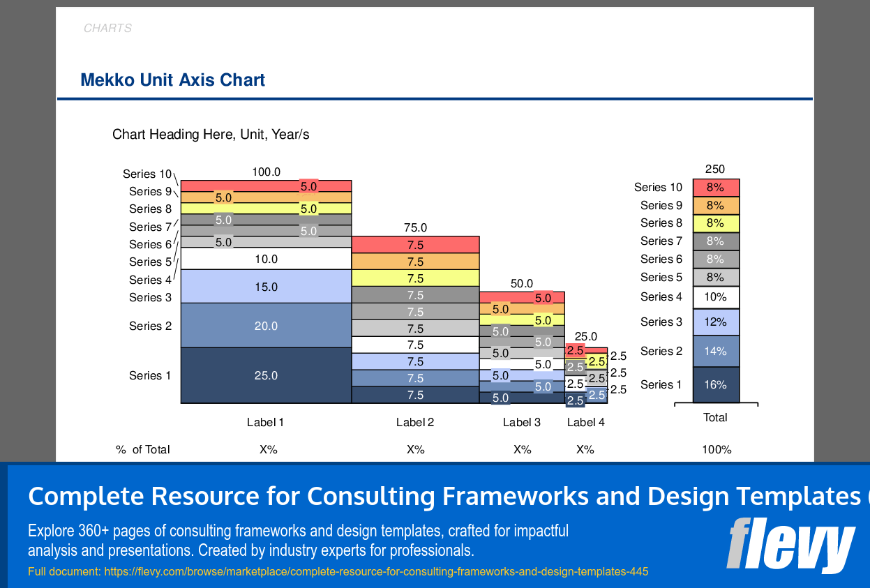Click the yellow 7.5 Series 8 segment in Label 2

415,278
